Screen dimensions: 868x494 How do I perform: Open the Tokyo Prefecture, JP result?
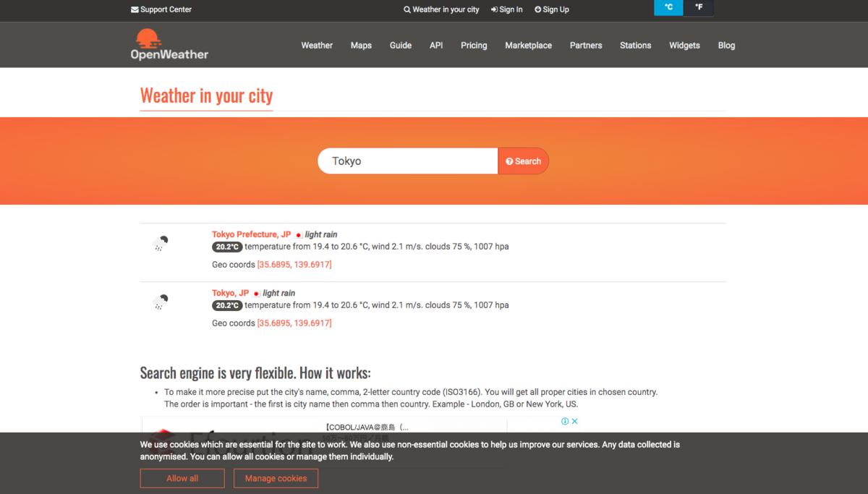[251, 234]
